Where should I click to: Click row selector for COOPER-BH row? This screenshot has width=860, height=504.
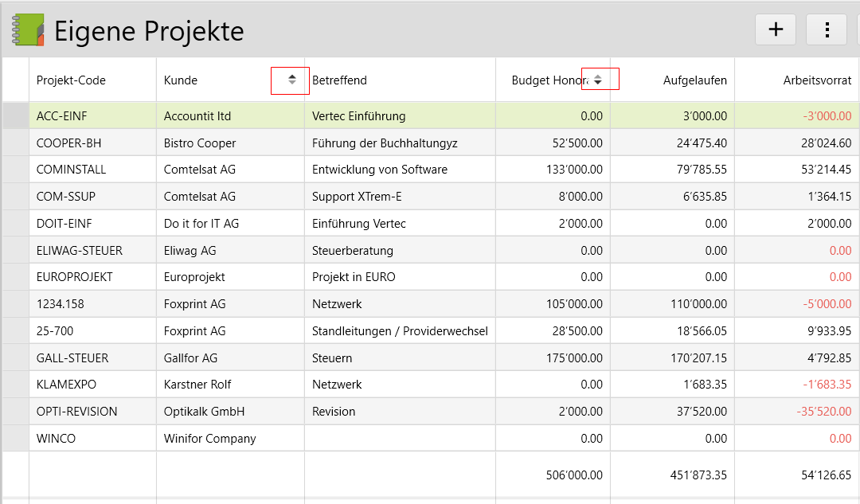pos(16,143)
